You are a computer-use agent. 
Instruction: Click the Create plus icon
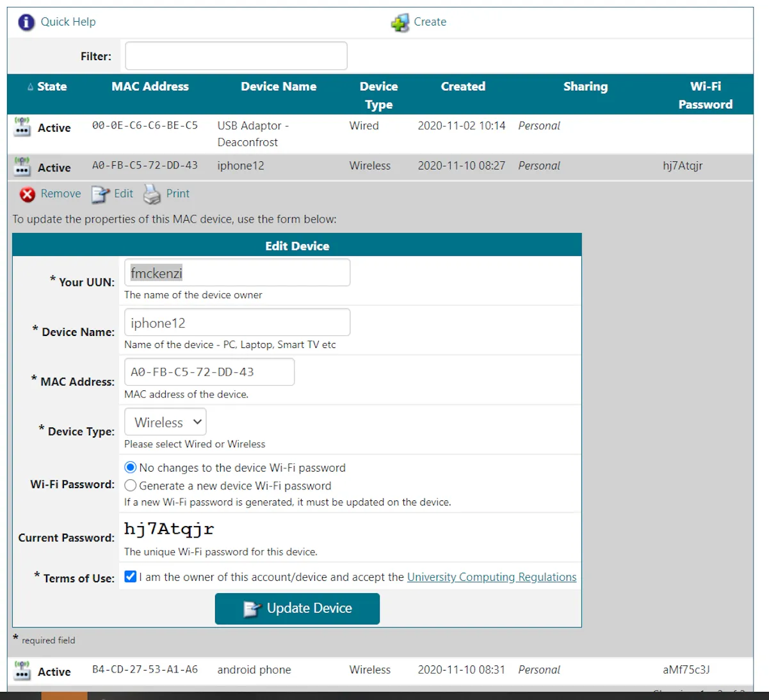tap(400, 22)
